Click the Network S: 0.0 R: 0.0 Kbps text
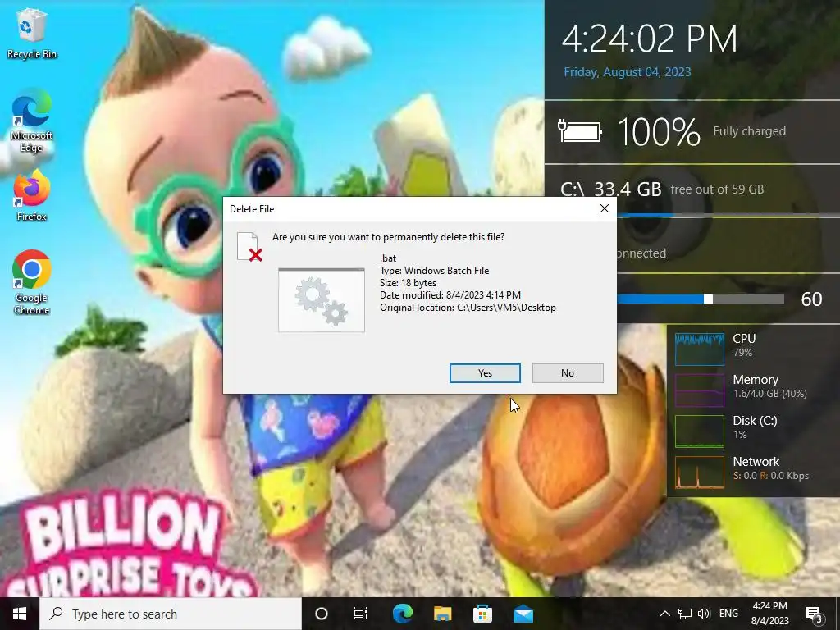 [771, 475]
